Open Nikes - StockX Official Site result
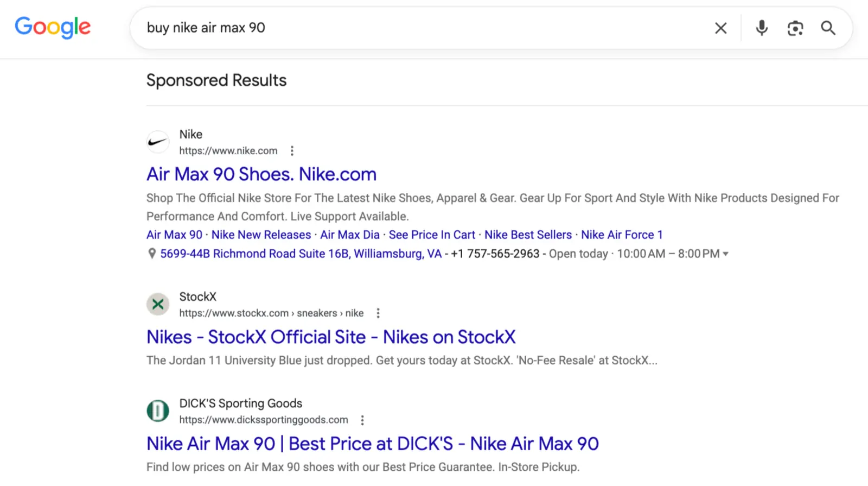 (x=331, y=337)
